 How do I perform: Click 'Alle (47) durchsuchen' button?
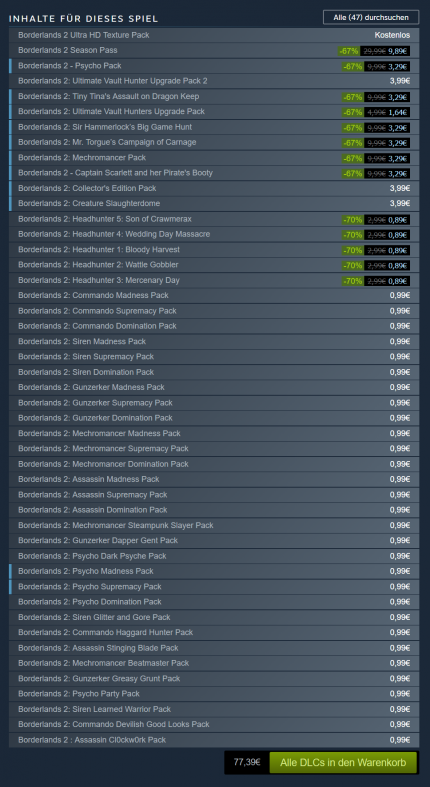pyautogui.click(x=371, y=18)
